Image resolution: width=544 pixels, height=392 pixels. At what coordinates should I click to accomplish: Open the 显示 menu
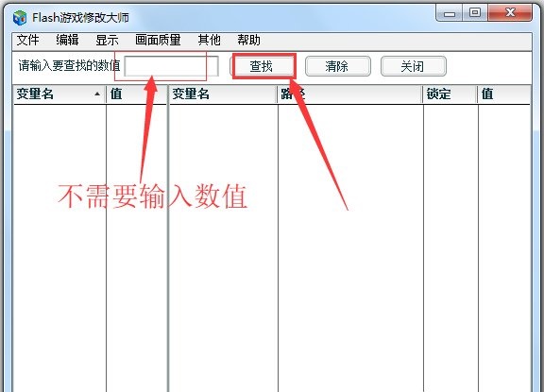tap(107, 41)
